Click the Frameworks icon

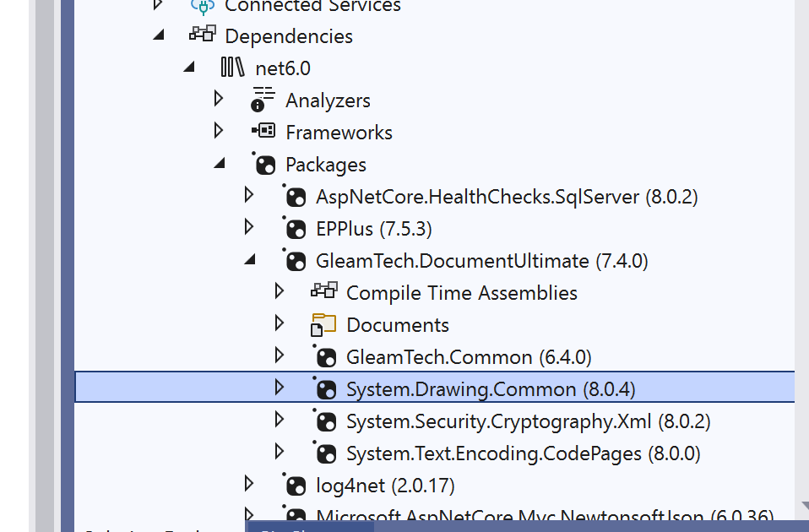263,132
